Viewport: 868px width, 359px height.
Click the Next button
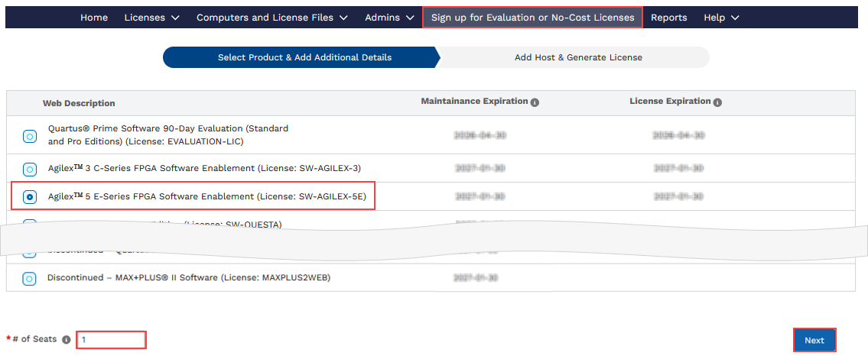click(x=814, y=340)
